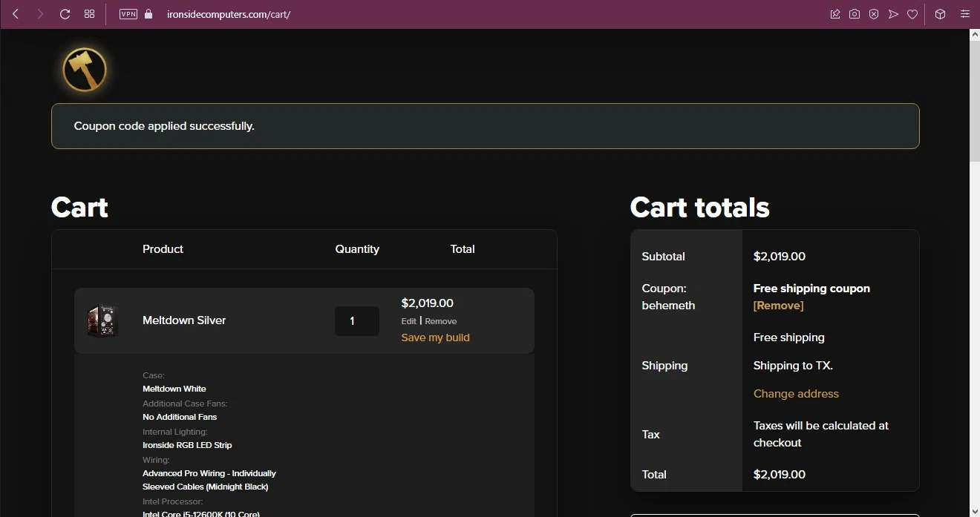The height and width of the screenshot is (517, 980).
Task: Click the Product column header
Action: coord(163,249)
